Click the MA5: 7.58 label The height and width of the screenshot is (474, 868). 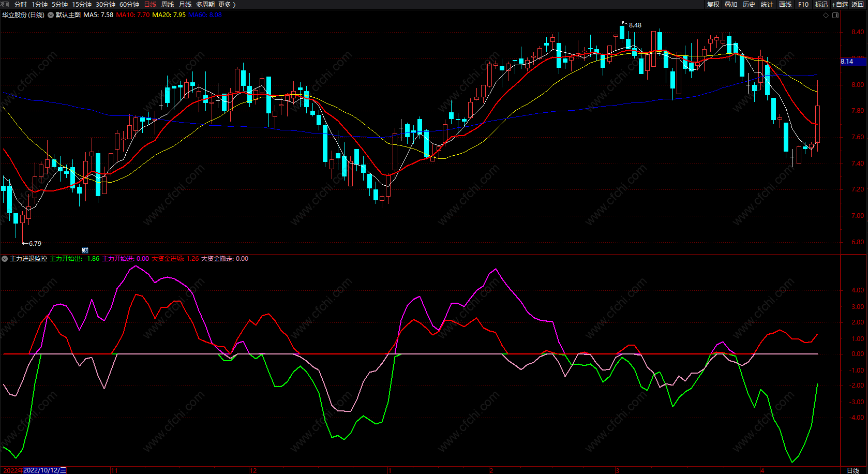(98, 15)
